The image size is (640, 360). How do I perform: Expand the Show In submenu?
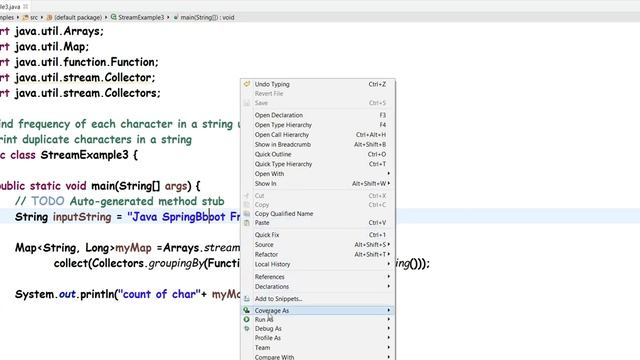tap(318, 184)
